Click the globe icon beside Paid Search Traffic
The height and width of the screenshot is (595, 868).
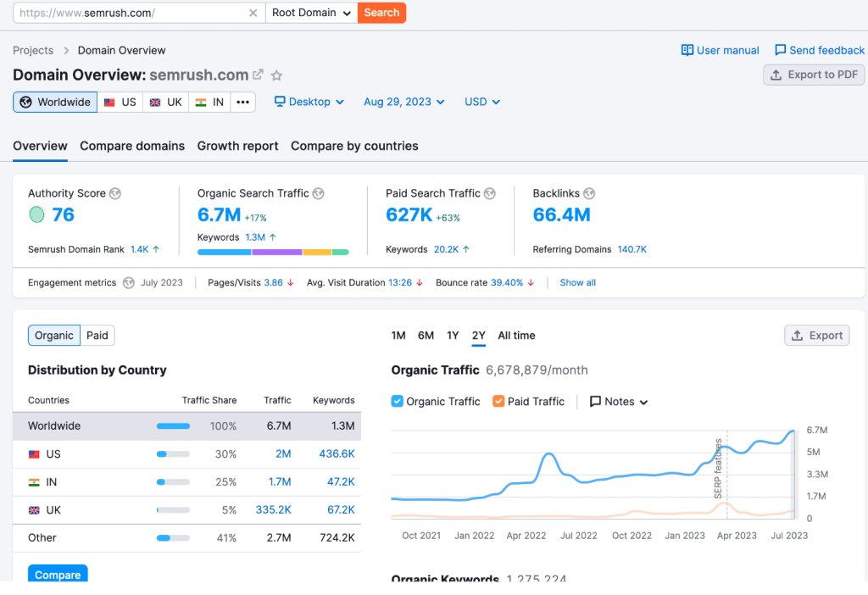pos(489,193)
